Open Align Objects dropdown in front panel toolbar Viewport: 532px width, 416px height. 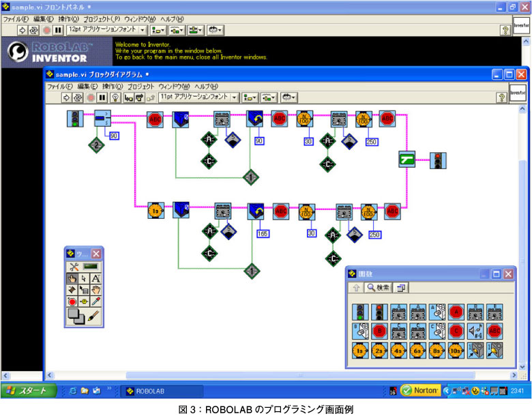click(x=158, y=31)
